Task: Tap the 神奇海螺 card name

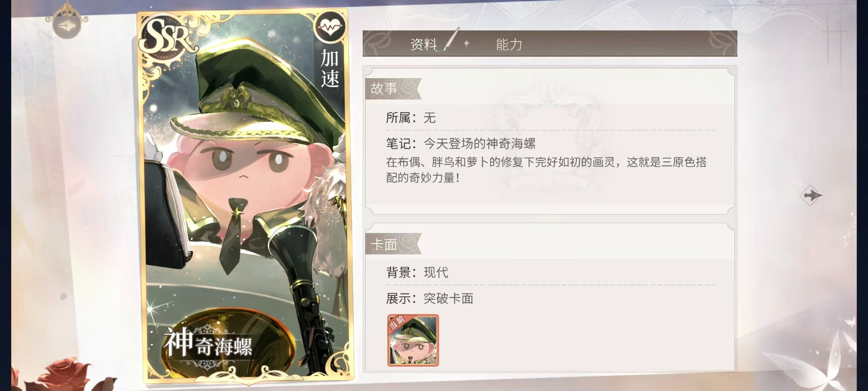Action: coord(208,343)
